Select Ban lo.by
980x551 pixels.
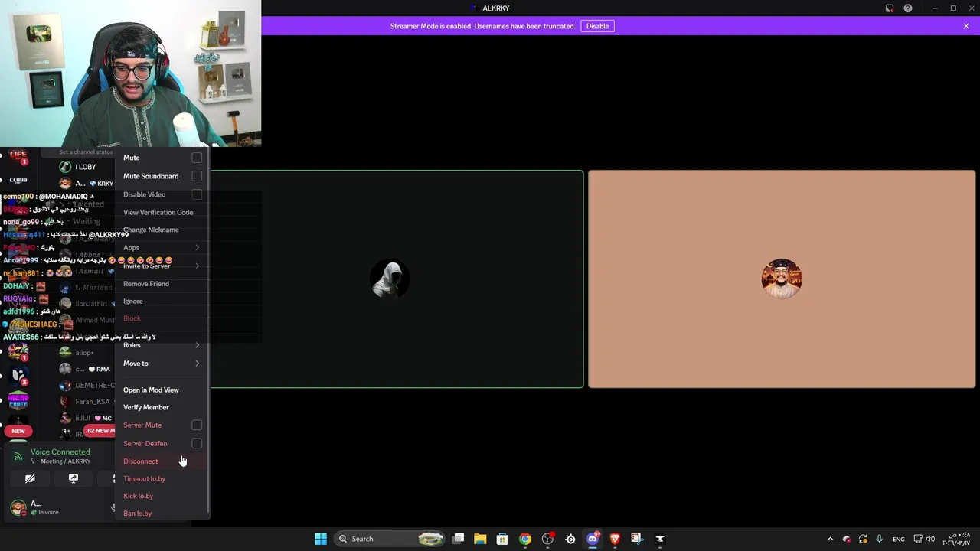pyautogui.click(x=162, y=514)
